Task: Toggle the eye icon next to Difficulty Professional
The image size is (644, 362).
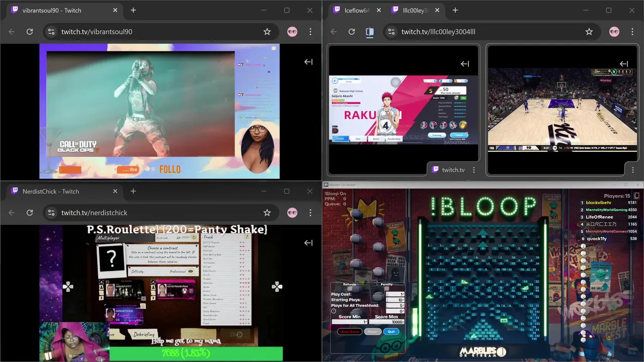Action: 191,271
